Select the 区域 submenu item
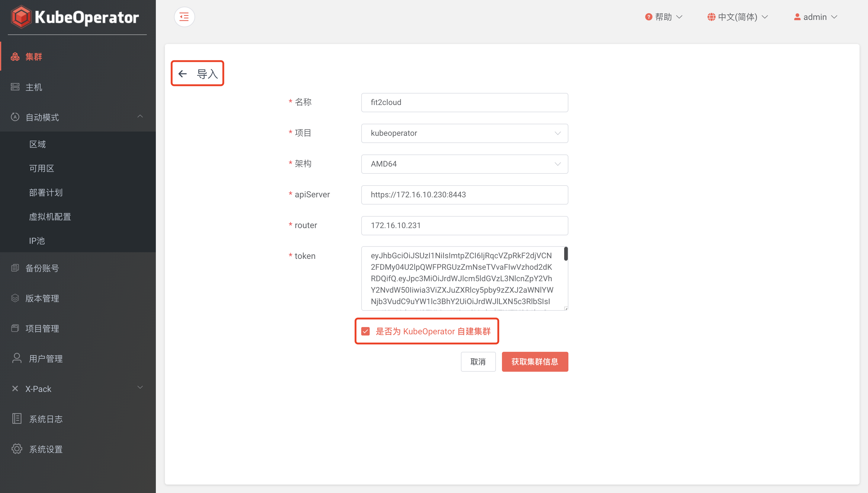868x493 pixels. (x=78, y=144)
